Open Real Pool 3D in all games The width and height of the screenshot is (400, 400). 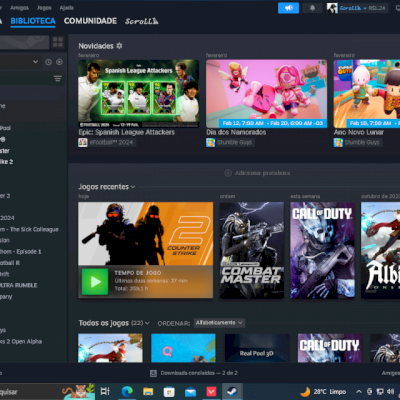257,348
